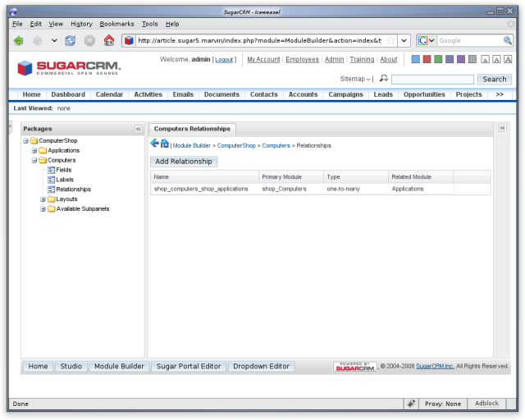Select the gray color theme swatch

(x=472, y=59)
